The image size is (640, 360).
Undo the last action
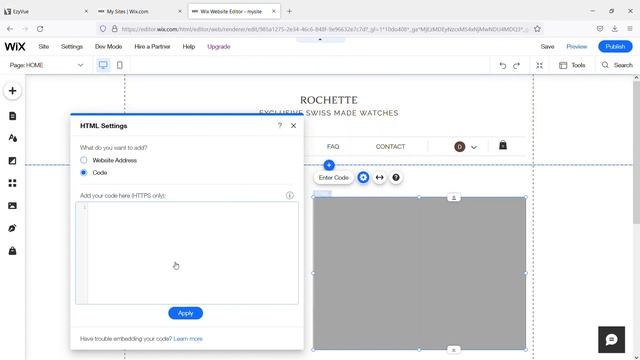(502, 65)
